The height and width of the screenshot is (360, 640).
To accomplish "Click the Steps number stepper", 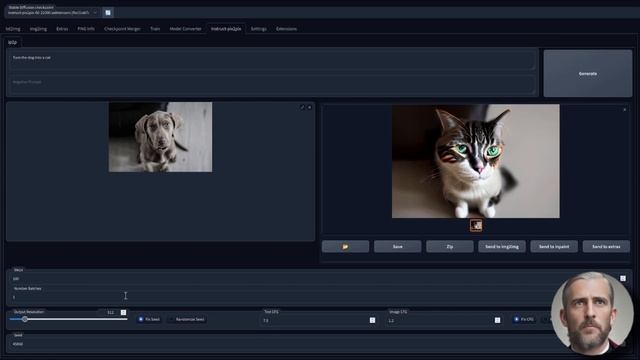I will (x=623, y=278).
